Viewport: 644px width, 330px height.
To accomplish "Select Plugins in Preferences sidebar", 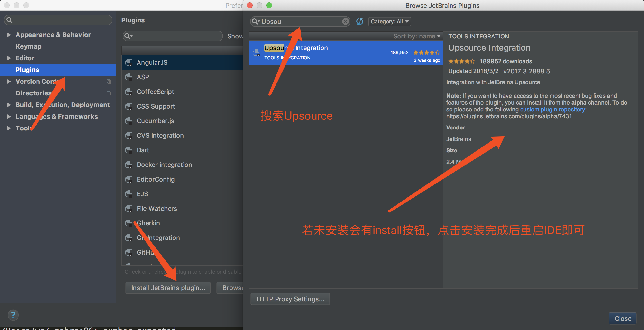I will coord(58,70).
